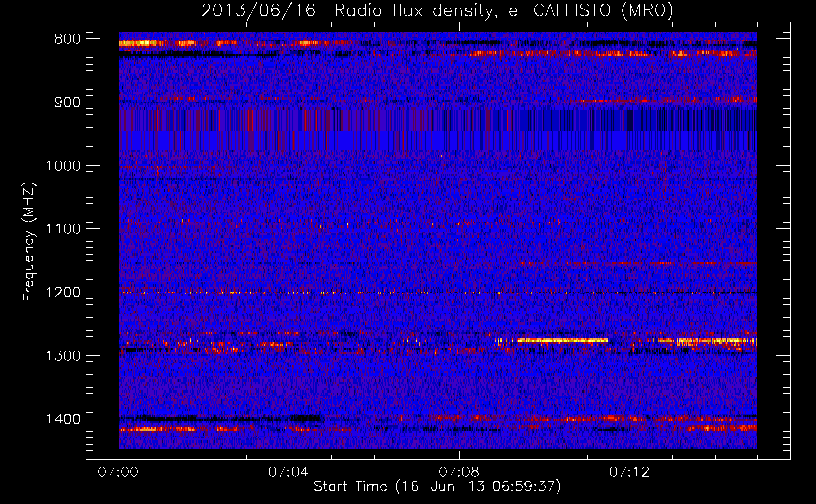Click the plot title '2013/06/16 Radio flux density'

tap(437, 11)
